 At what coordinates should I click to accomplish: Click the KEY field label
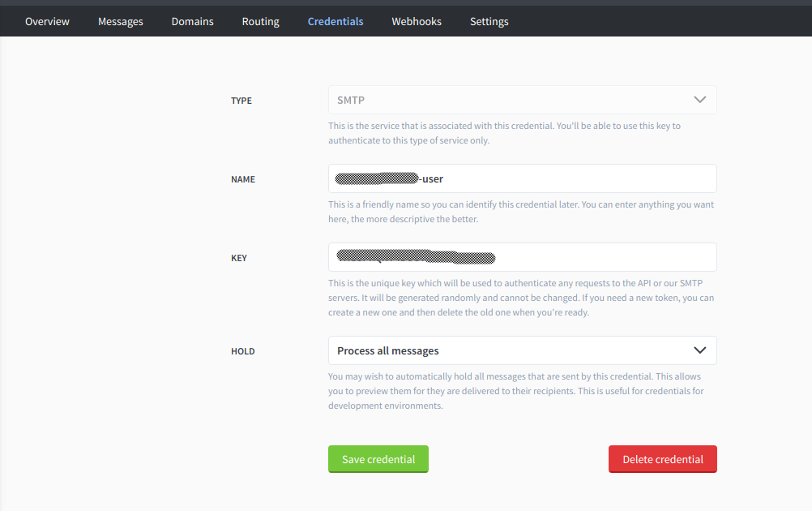(x=239, y=257)
